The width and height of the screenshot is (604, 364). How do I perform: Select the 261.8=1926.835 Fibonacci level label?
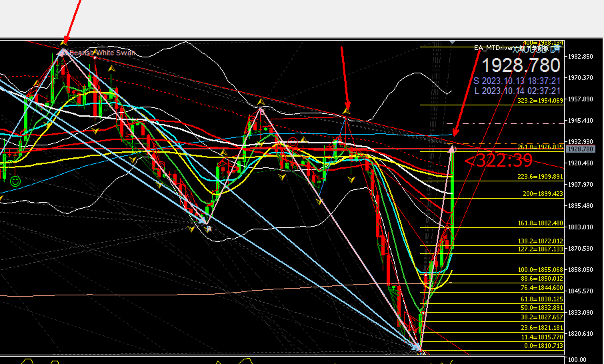[540, 147]
